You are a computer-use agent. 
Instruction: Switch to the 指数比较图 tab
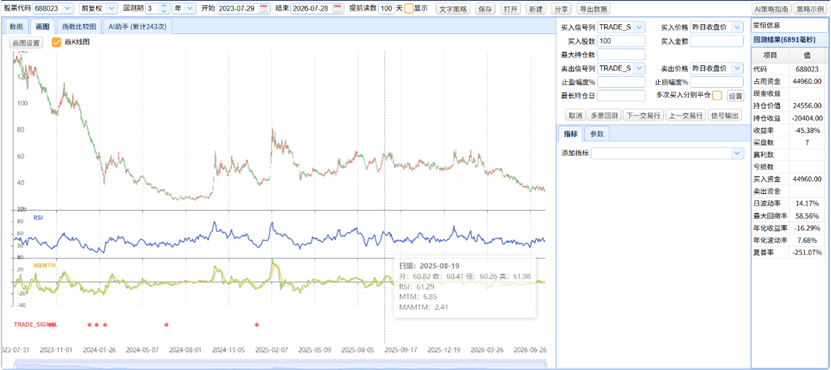click(79, 27)
